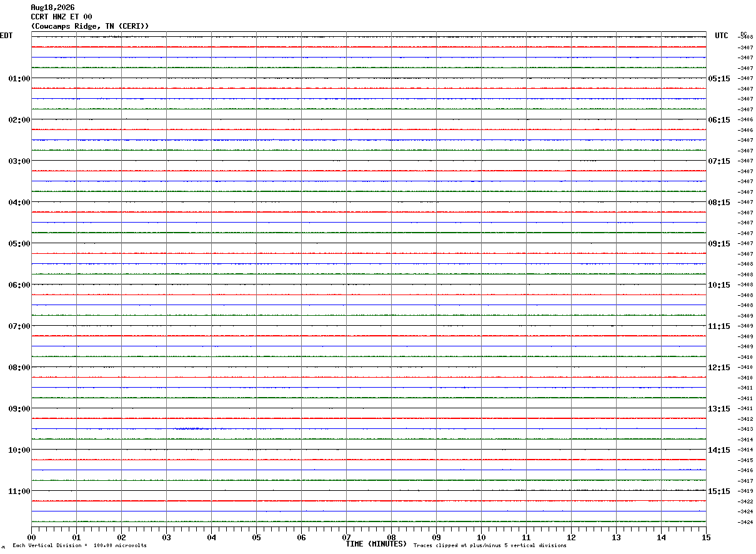Select the 07 minute tick label
This screenshot has width=756, height=554.
pyautogui.click(x=346, y=537)
